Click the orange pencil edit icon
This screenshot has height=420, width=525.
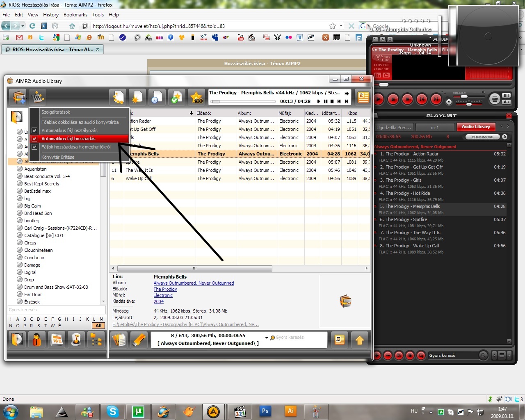[139, 340]
